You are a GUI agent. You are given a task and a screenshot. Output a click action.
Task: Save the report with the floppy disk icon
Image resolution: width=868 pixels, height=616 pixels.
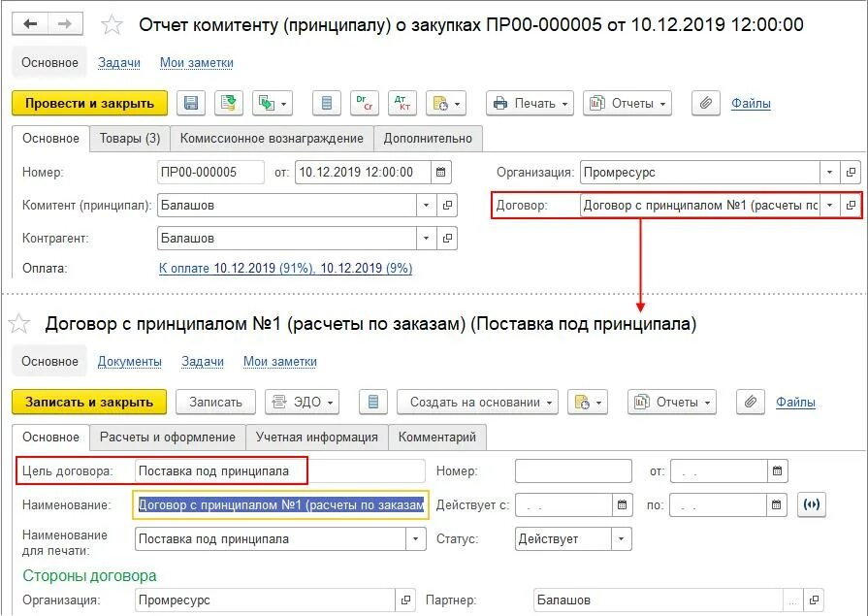click(191, 104)
